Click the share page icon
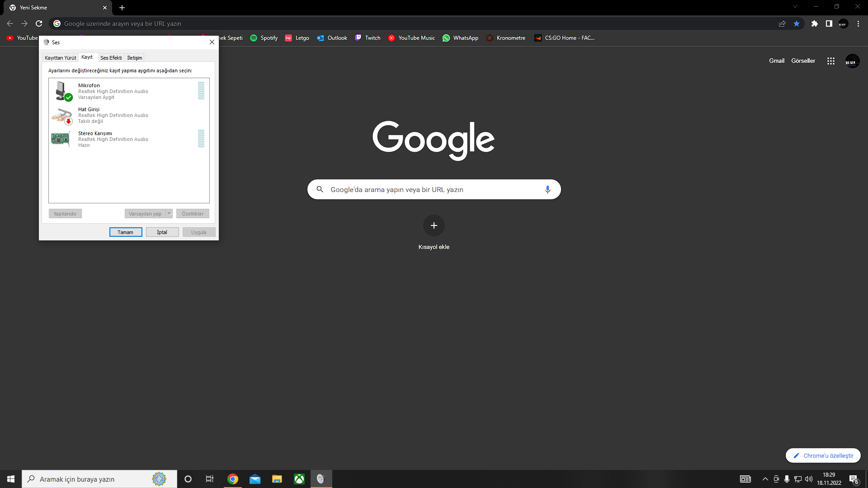Screen dimensions: 868x488 pyautogui.click(x=782, y=23)
